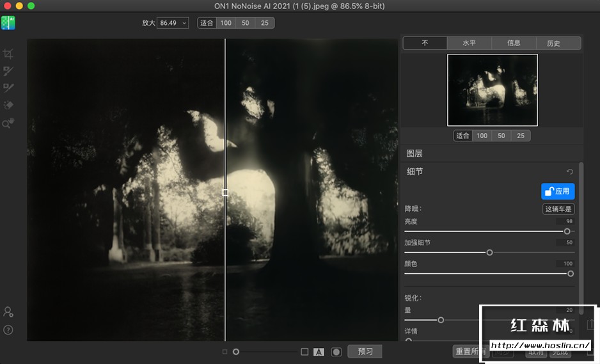Toggle the circular soft proofing icon
600x364 pixels.
336,352
